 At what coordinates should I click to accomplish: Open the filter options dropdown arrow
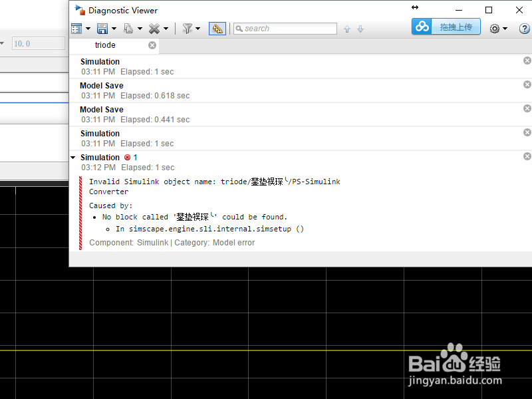pos(198,29)
